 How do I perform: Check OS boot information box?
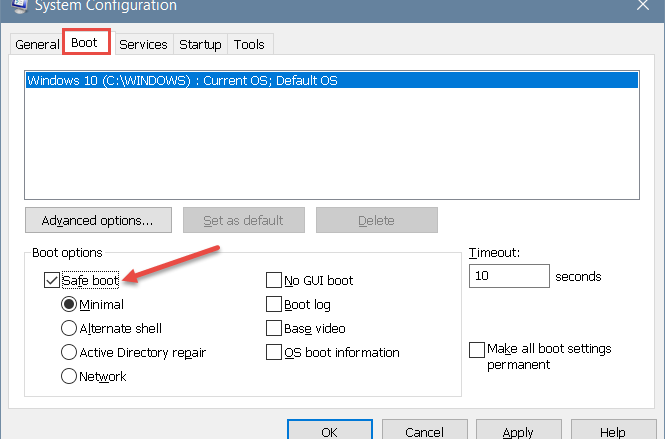point(274,352)
